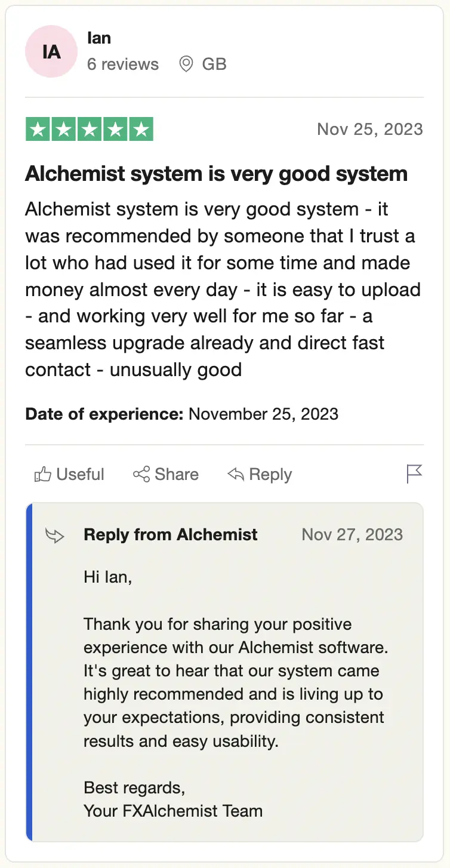
Task: Open reviewer Ian's profile name
Action: pos(99,38)
